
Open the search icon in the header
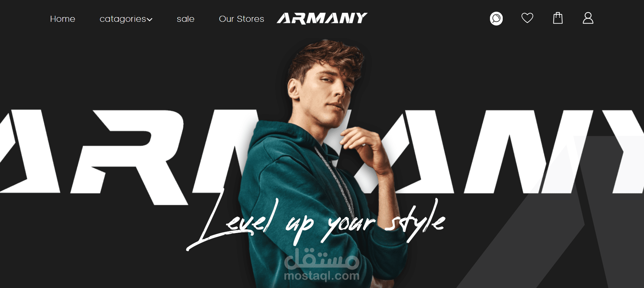pos(496,18)
